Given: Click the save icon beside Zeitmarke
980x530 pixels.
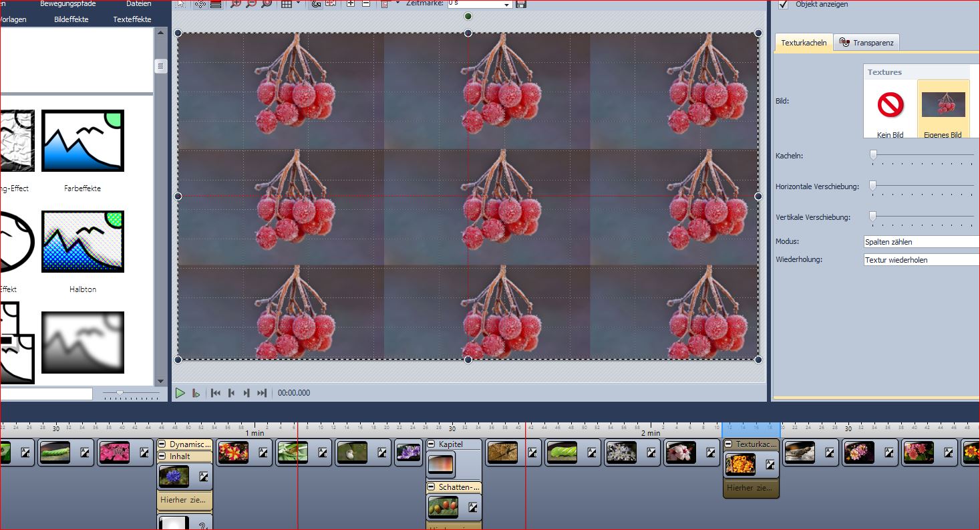Looking at the screenshot, I should 521,4.
